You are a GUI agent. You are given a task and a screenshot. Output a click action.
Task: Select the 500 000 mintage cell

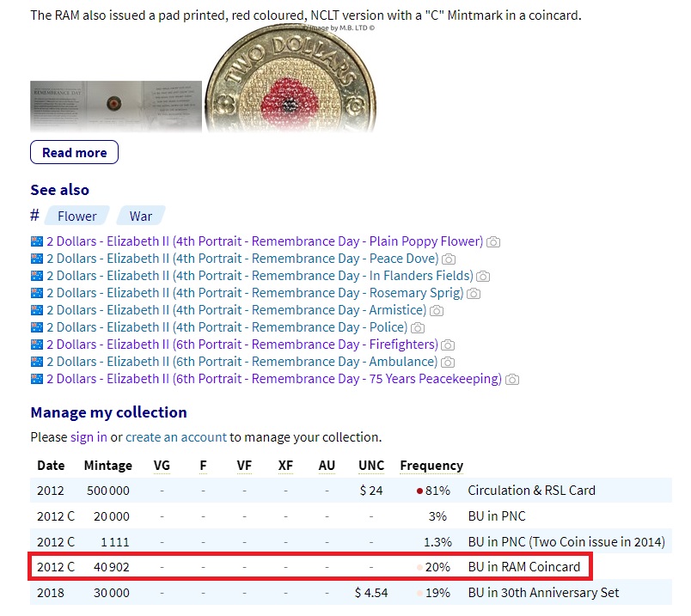pyautogui.click(x=108, y=491)
